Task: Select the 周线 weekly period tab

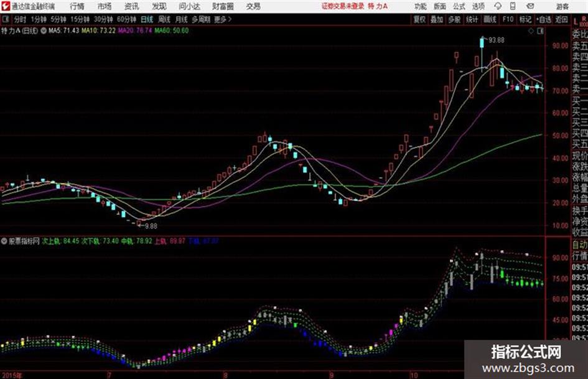Action: pos(164,19)
